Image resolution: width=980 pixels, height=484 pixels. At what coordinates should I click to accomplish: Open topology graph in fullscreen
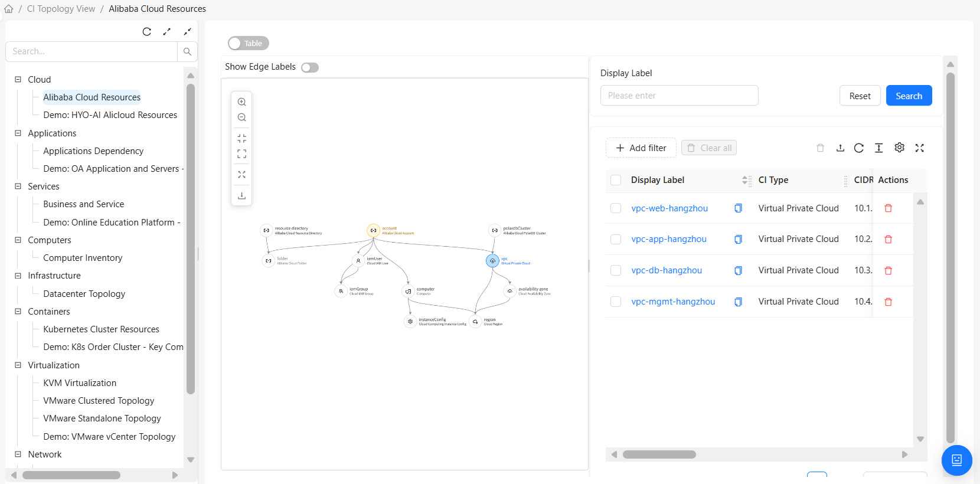(242, 153)
